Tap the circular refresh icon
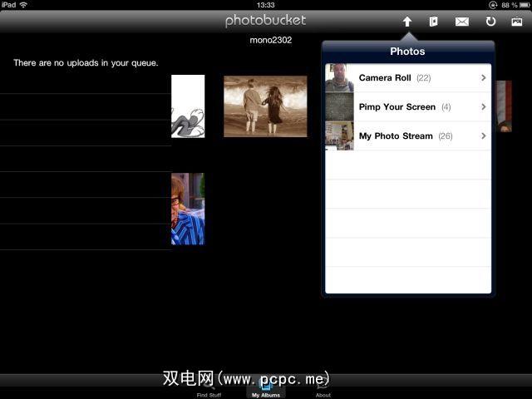The width and height of the screenshot is (532, 399). (x=490, y=22)
